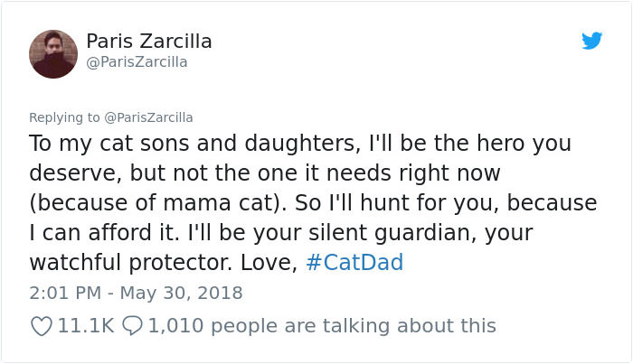Viewport: 633px width, 364px height.
Task: Open the @ParisZarcilla handle below the name
Action: [x=137, y=62]
